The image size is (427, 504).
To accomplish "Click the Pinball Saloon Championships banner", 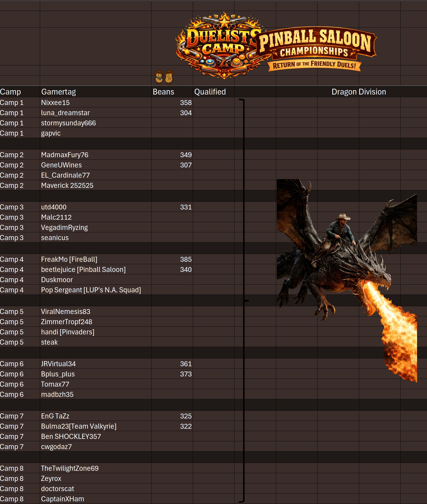I will coord(316,43).
